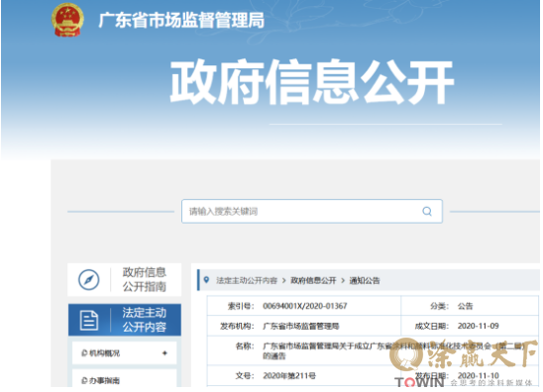Open the 法定主动公开内容 sidebar tab

click(124, 320)
